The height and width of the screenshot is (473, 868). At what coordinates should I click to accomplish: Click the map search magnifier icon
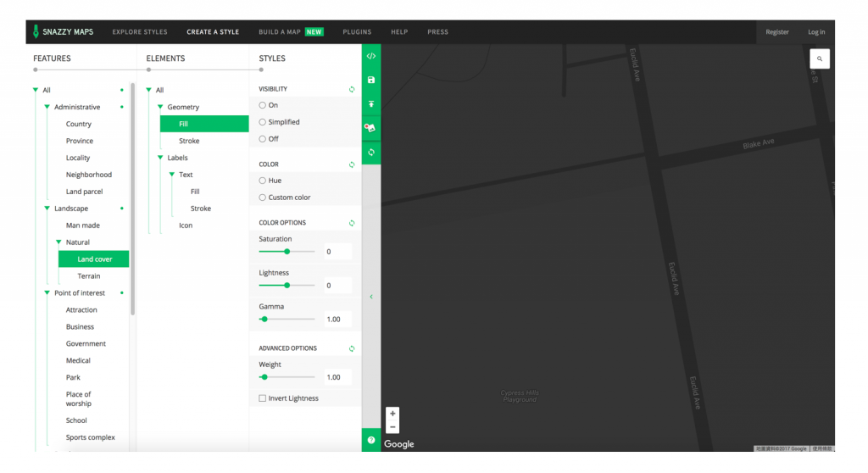[x=820, y=58]
